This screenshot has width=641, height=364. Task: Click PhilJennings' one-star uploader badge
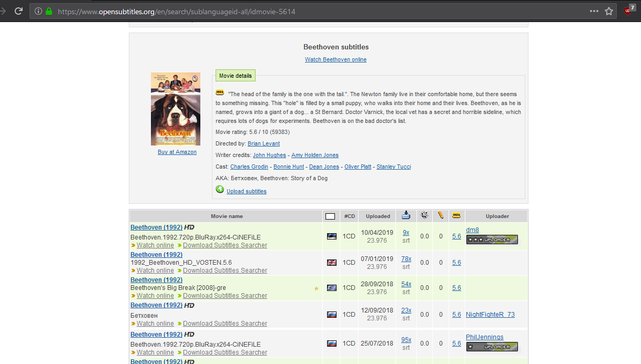[492, 347]
